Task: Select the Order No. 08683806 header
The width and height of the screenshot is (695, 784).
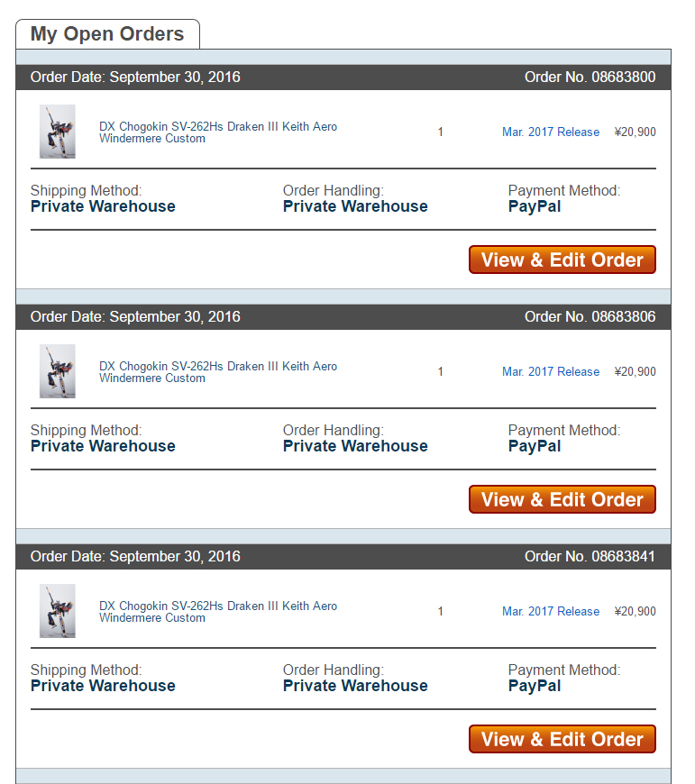Action: [590, 316]
